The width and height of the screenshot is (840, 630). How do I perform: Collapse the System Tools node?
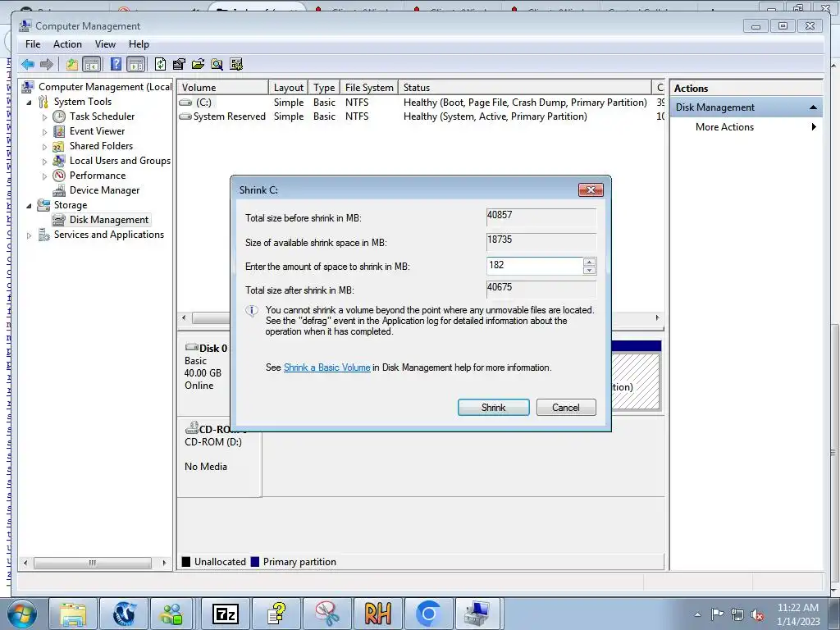29,102
